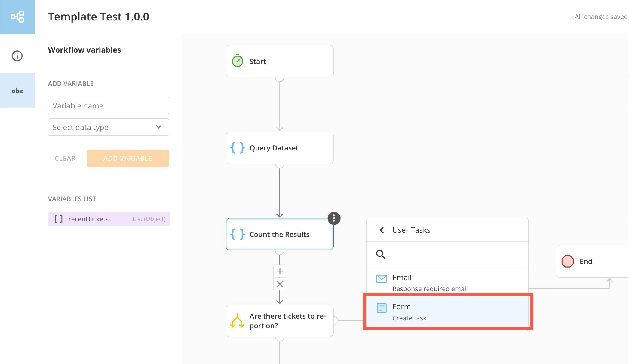Viewport: 629px width, 364px height.
Task: Open the abc variables sidebar tab
Action: 17,91
